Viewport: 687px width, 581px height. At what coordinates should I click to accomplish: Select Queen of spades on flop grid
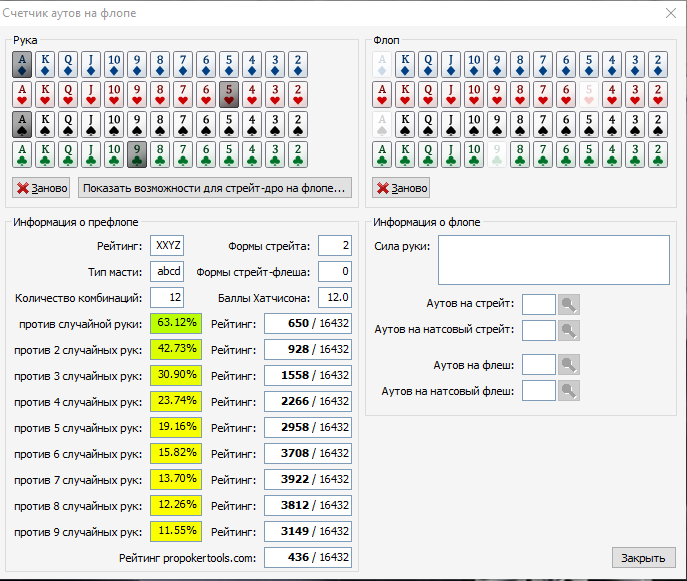point(428,124)
